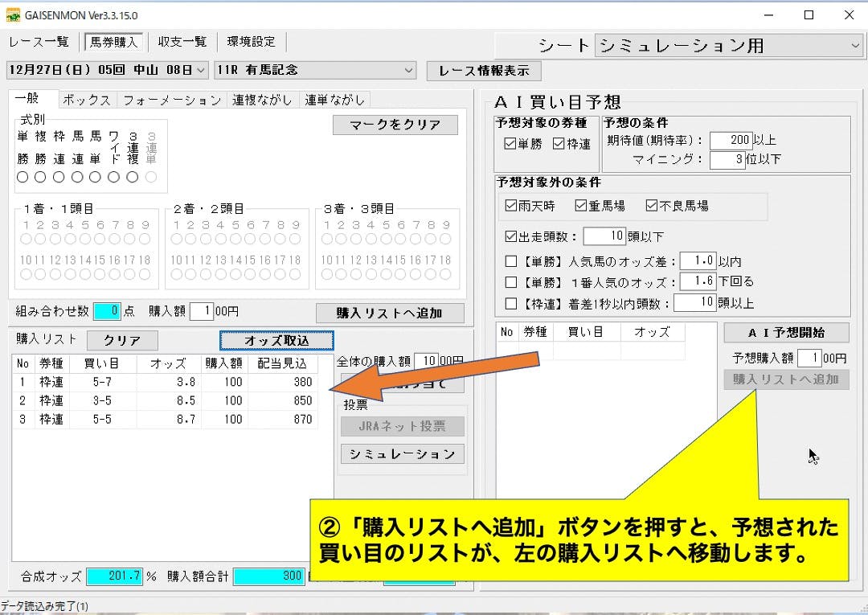Screen dimensions: 868x615
Task: Select the ボックス bet tab
Action: click(87, 100)
